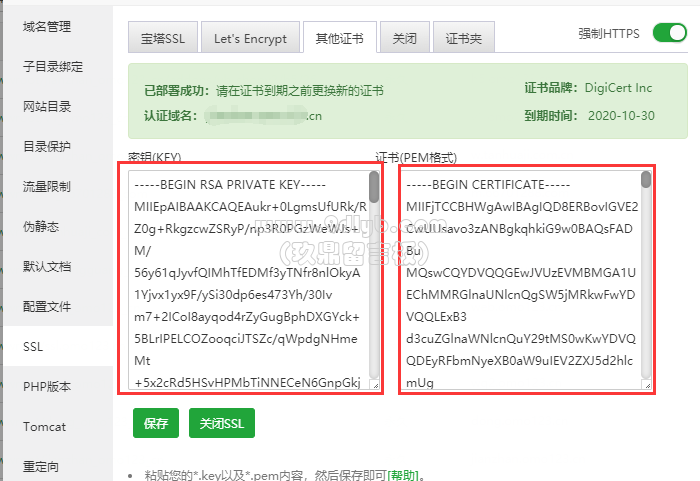Click the 已部署成功 status message
The width and height of the screenshot is (700, 481).
point(264,91)
